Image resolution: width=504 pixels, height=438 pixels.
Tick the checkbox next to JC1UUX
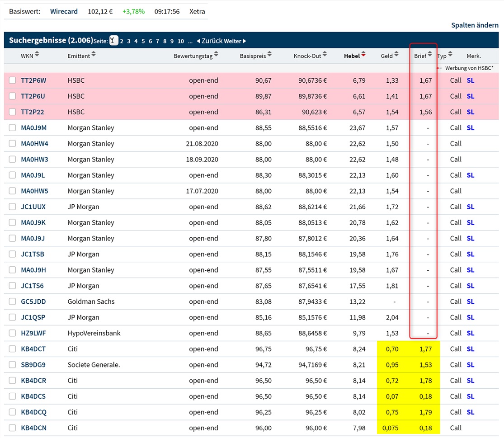(x=12, y=207)
